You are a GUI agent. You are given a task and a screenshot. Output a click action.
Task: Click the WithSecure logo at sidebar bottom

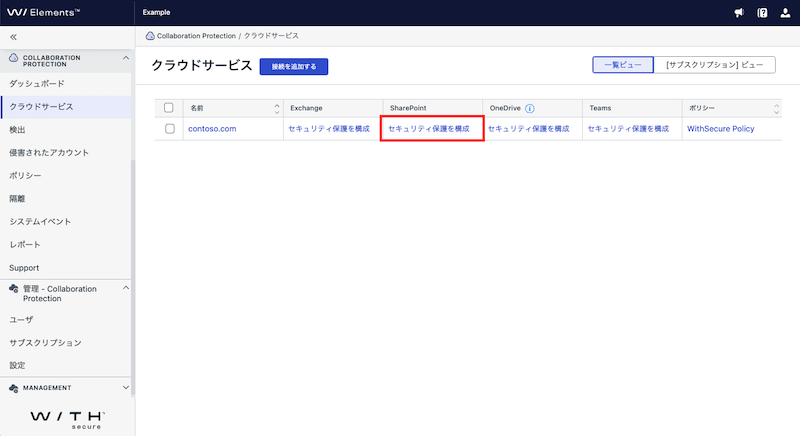(67, 420)
